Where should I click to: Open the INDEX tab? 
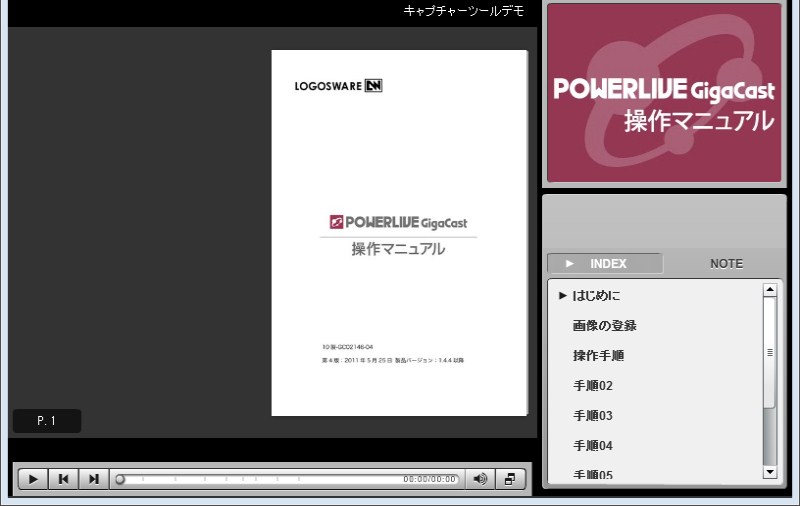pos(605,264)
